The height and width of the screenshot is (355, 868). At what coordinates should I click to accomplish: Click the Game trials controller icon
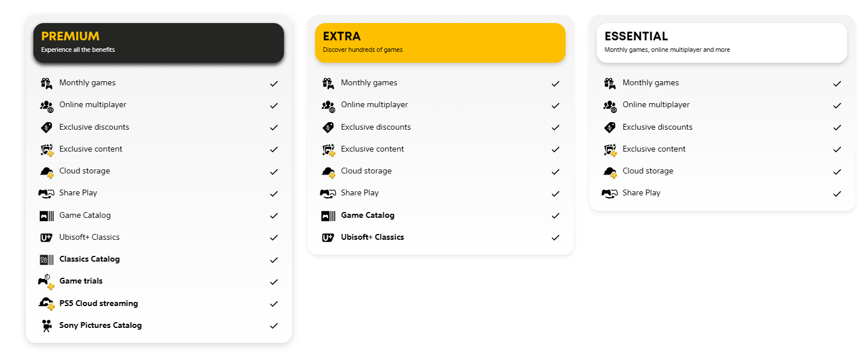click(46, 282)
